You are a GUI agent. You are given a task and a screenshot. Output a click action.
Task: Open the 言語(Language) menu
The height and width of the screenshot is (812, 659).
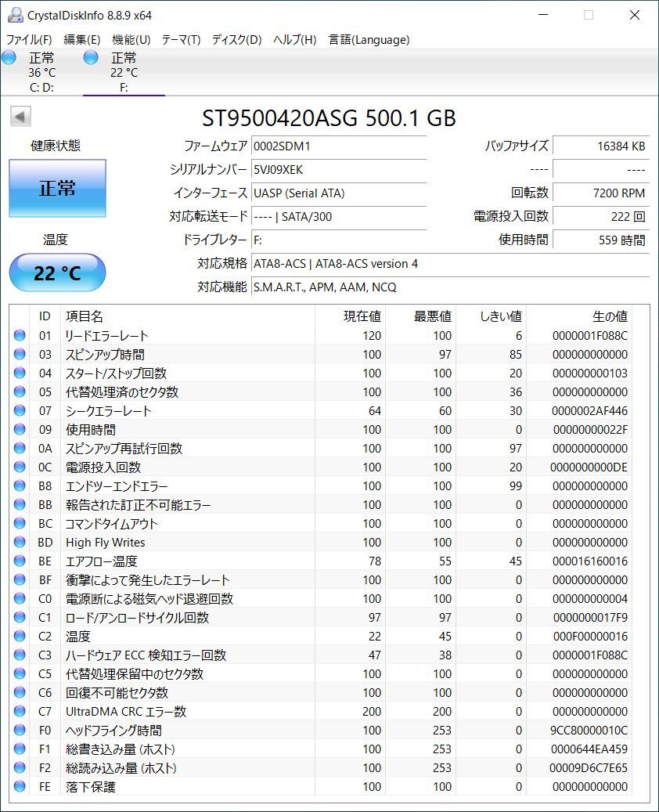pos(366,39)
